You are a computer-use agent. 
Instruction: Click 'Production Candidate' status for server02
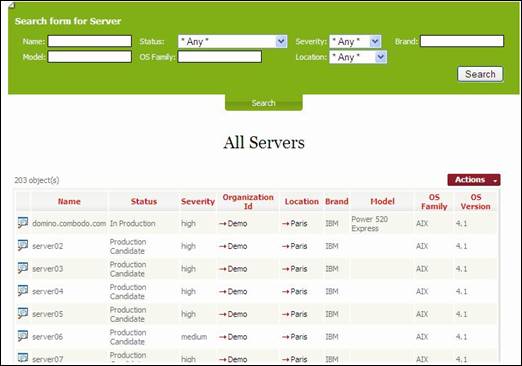[x=128, y=246]
